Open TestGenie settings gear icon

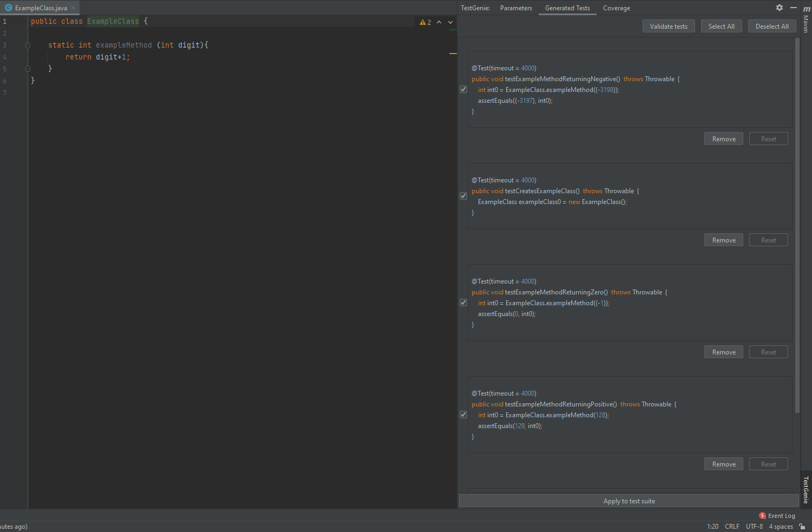click(780, 8)
